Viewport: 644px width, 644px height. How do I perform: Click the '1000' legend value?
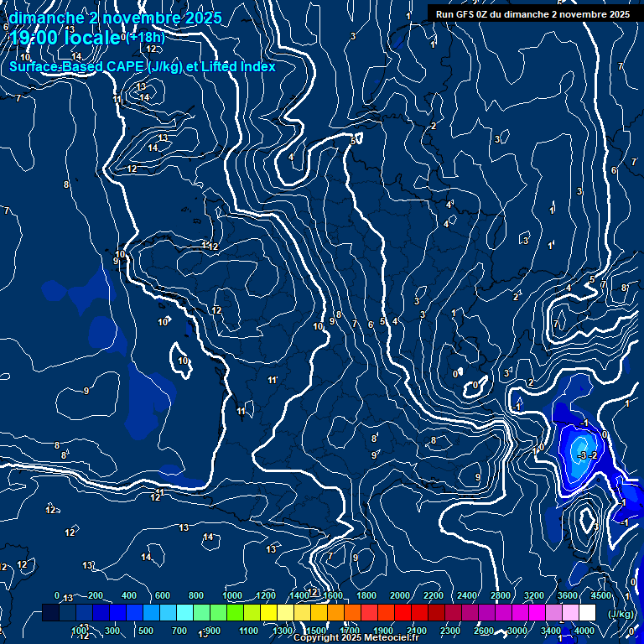click(232, 595)
